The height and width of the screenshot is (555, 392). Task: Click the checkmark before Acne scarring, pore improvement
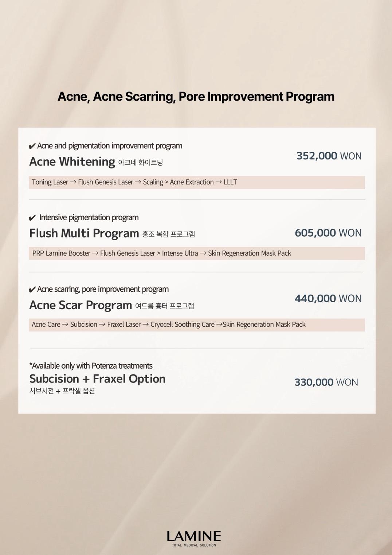point(32,290)
